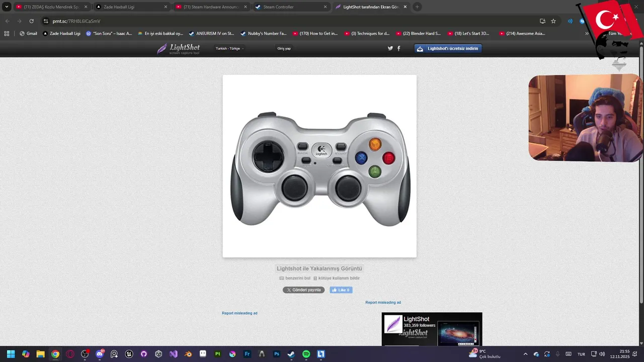Open the site info icon beside the URL

[x=46, y=21]
